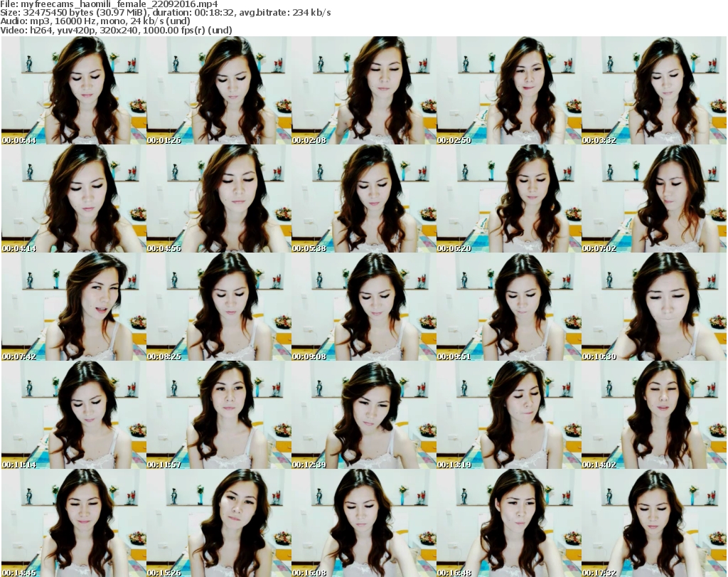Click the thumbnail stamped 00:00:44

[x=74, y=90]
